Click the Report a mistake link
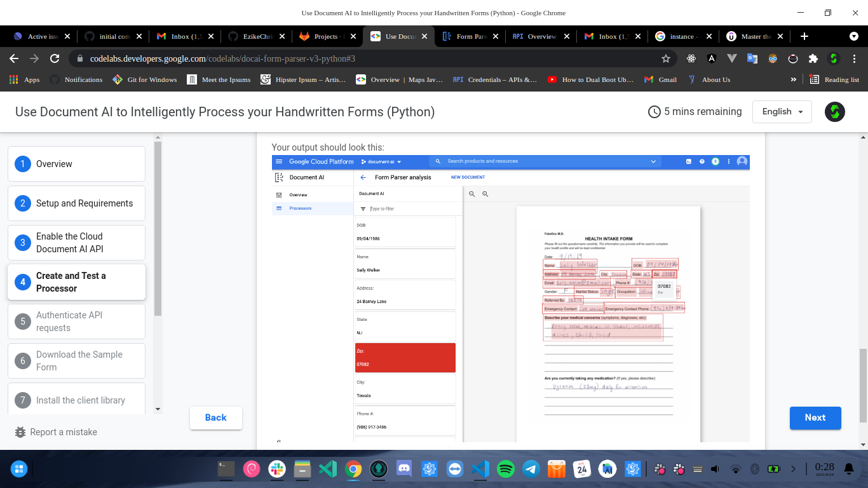The height and width of the screenshot is (488, 868). tap(64, 432)
